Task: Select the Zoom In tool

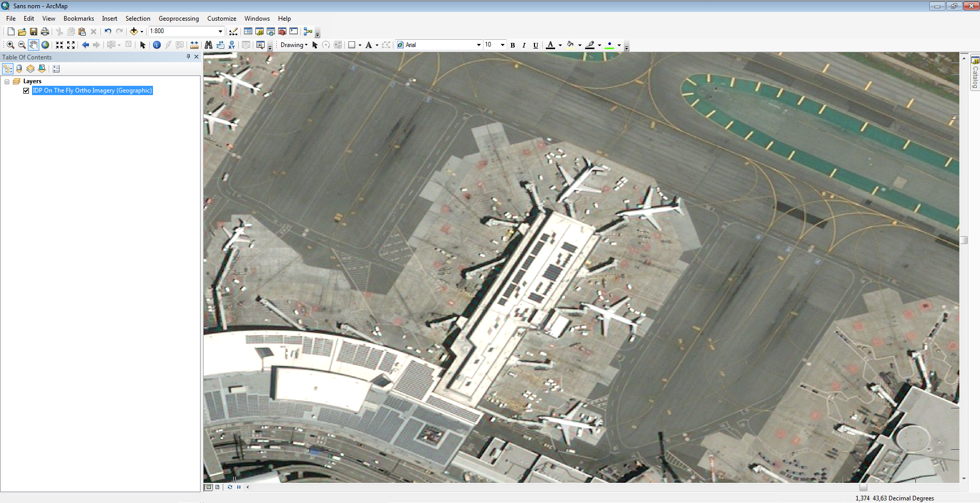Action: point(10,45)
